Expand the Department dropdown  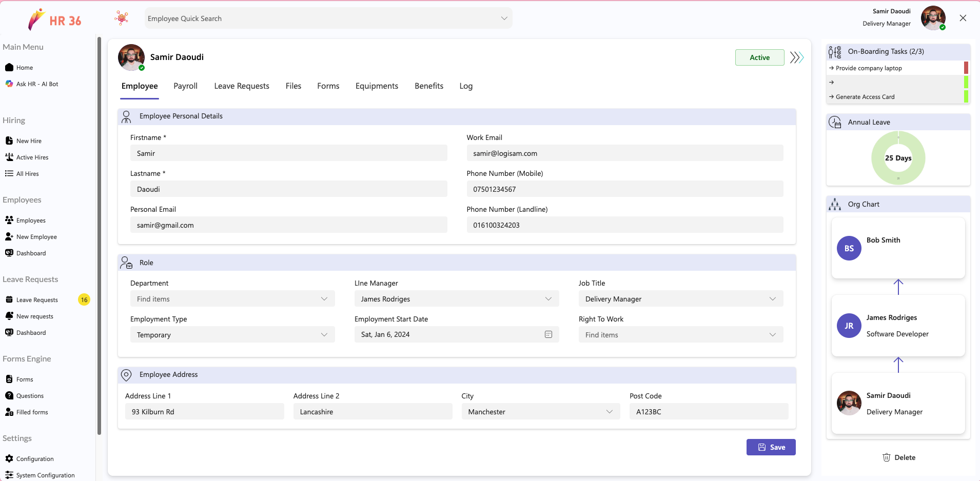(232, 299)
